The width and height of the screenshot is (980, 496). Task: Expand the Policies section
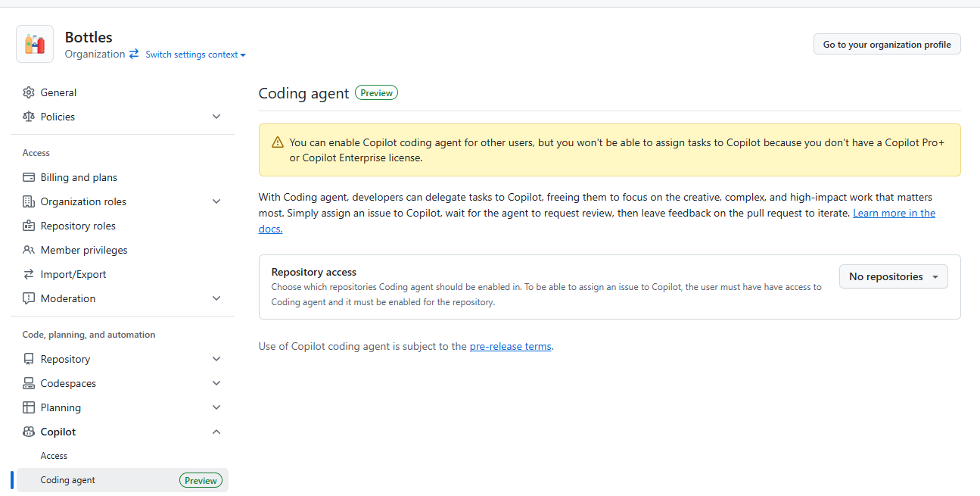click(216, 117)
